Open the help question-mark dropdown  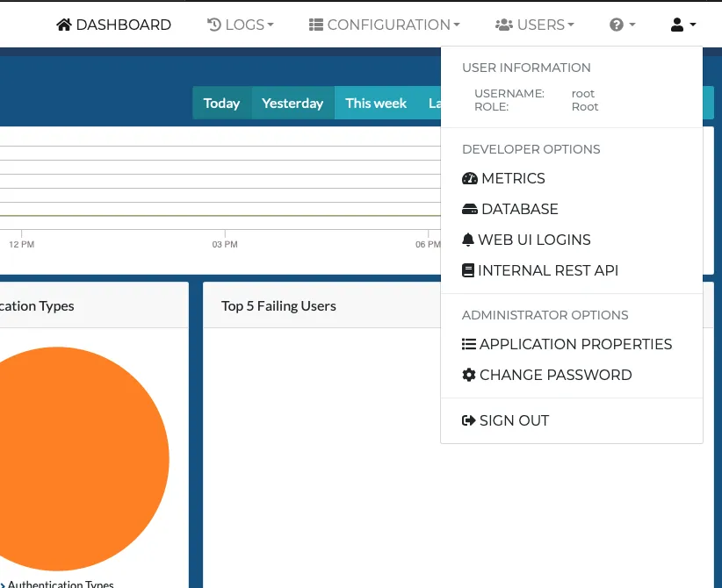click(622, 25)
